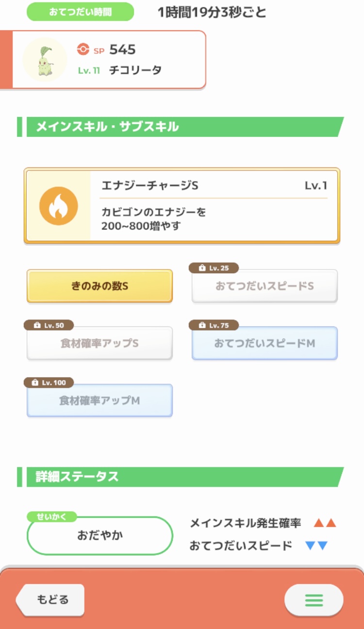Screen dimensions: 364x629
Task: Click the Lv. 75 lock badge
Action: [x=214, y=326]
